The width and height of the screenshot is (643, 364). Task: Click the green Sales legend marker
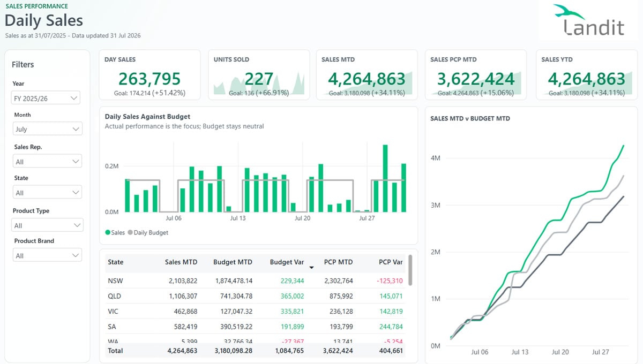click(x=108, y=233)
